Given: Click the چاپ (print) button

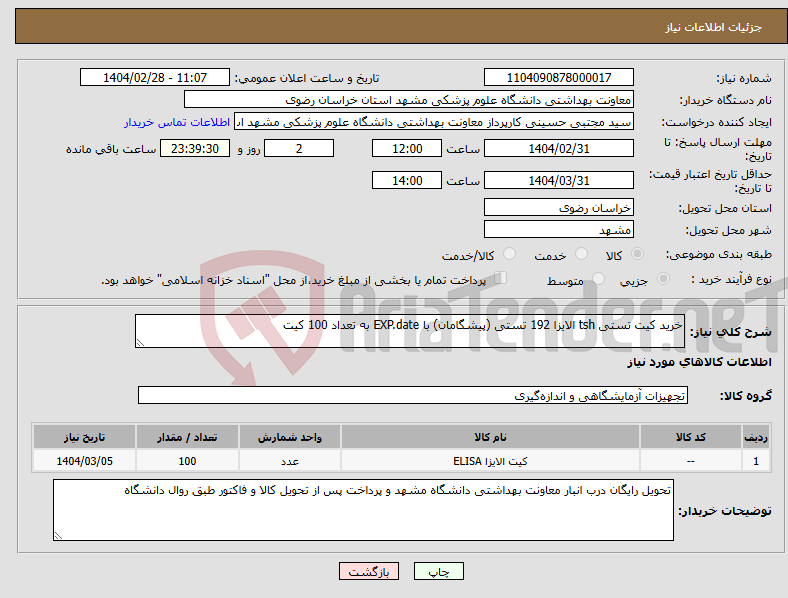Looking at the screenshot, I should [438, 571].
